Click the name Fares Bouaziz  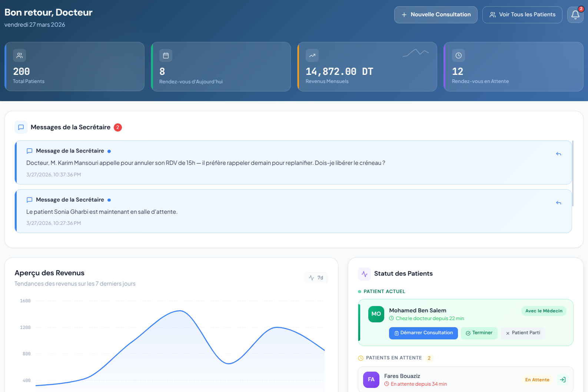[x=402, y=376]
